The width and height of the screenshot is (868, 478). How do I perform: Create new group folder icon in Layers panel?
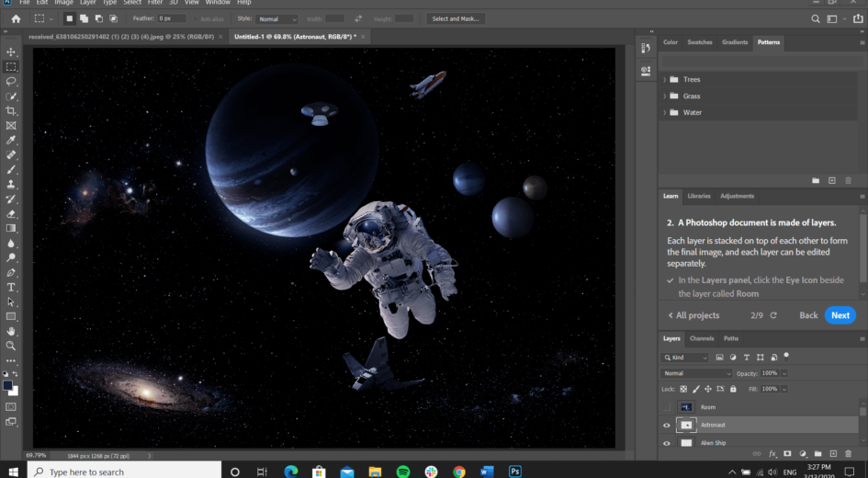[818, 453]
